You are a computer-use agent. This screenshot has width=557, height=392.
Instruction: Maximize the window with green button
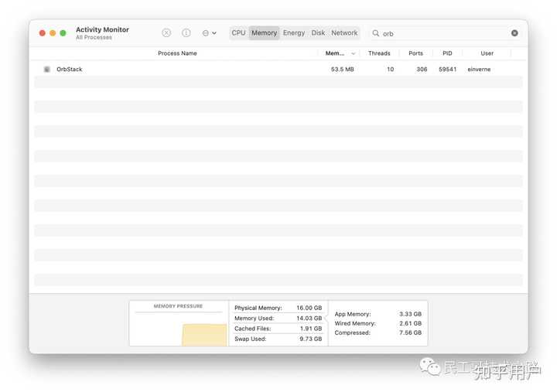[x=63, y=33]
